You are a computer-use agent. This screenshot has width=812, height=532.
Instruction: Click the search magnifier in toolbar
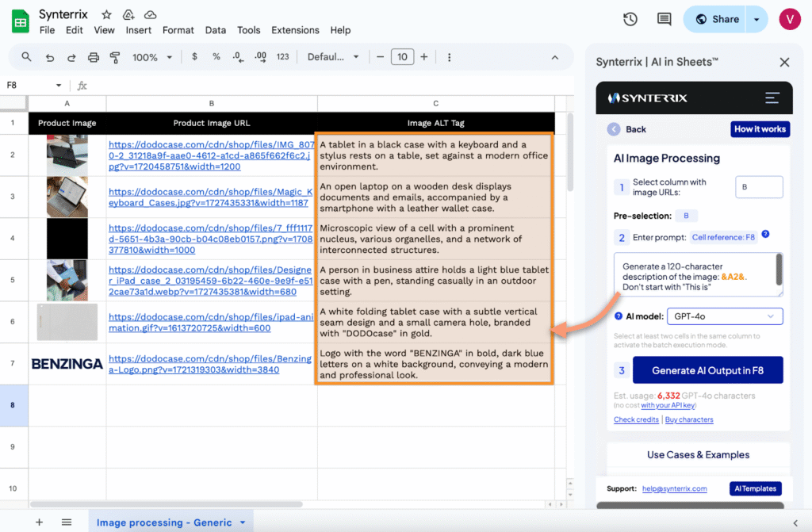(26, 57)
